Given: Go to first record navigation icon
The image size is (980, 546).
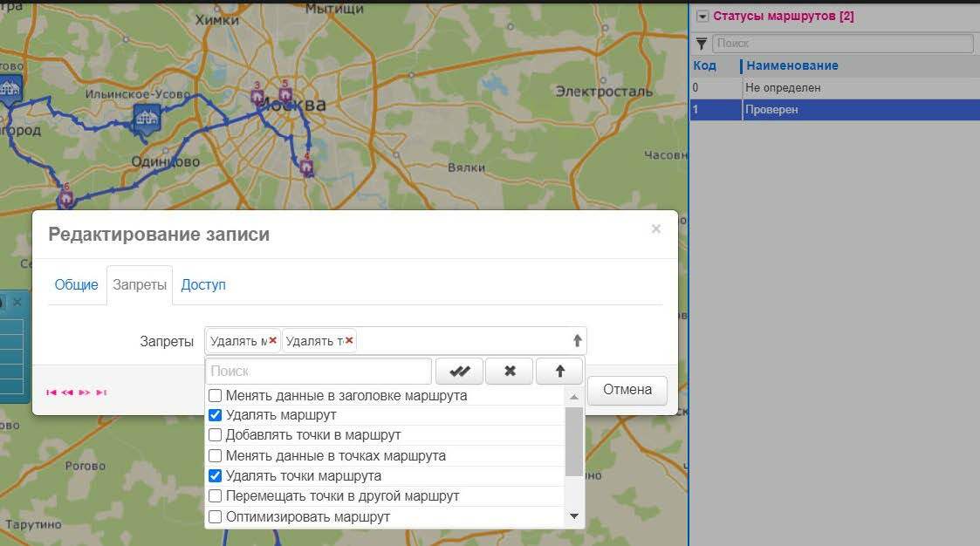Looking at the screenshot, I should click(51, 392).
